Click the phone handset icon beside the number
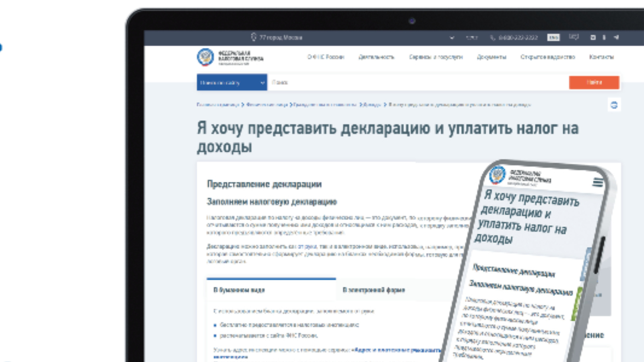644x362 pixels. click(493, 37)
